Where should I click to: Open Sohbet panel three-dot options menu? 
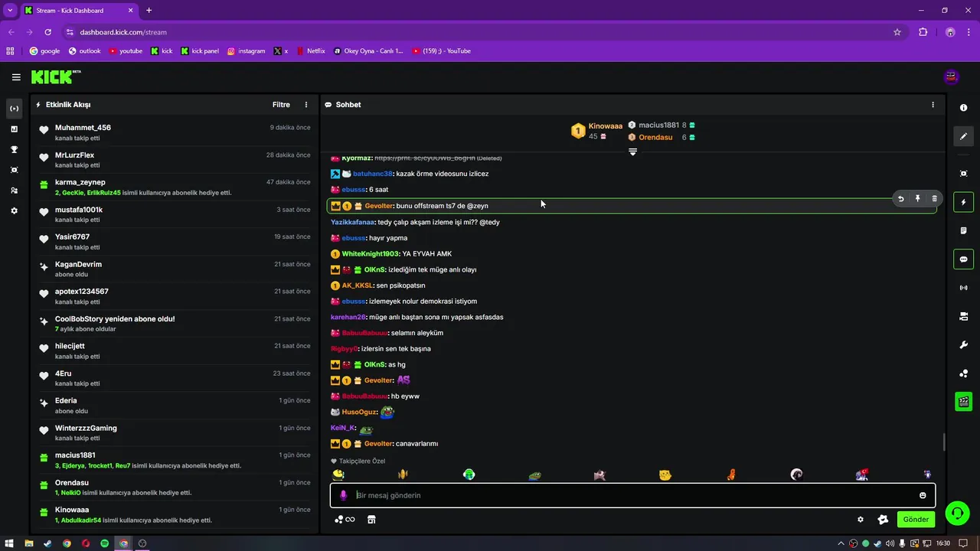pos(933,105)
